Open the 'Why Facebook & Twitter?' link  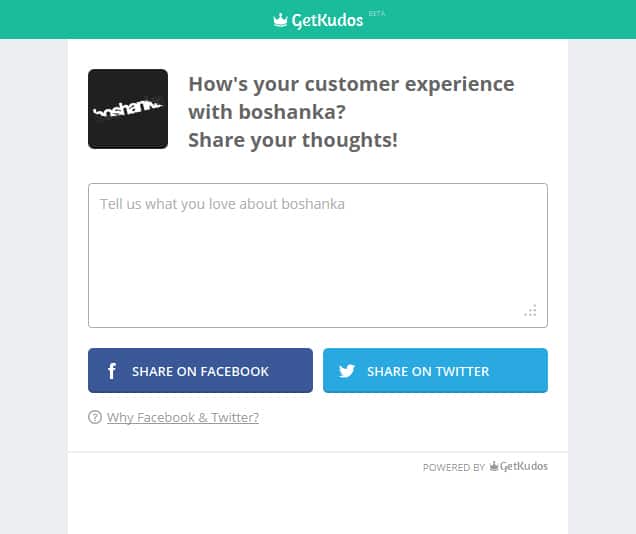183,418
